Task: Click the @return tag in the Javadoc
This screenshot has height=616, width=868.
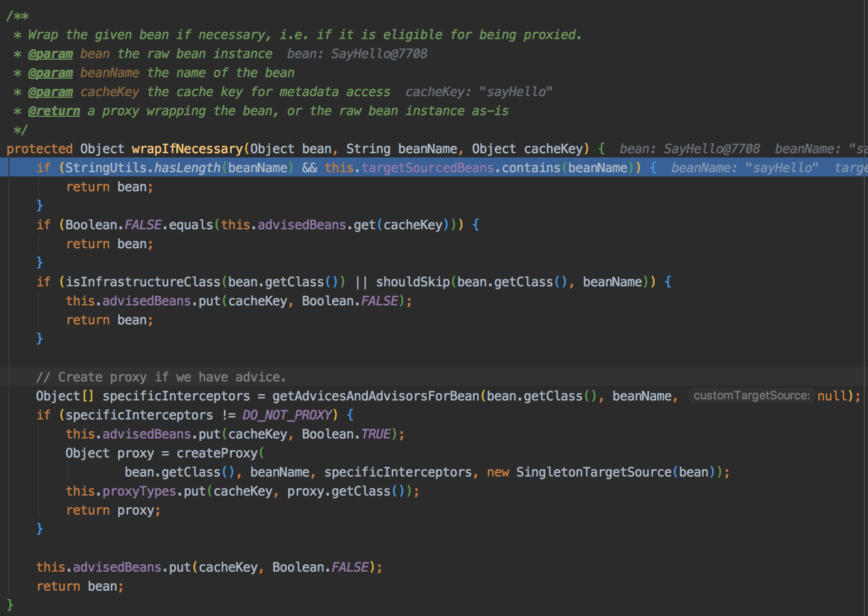Action: click(54, 111)
